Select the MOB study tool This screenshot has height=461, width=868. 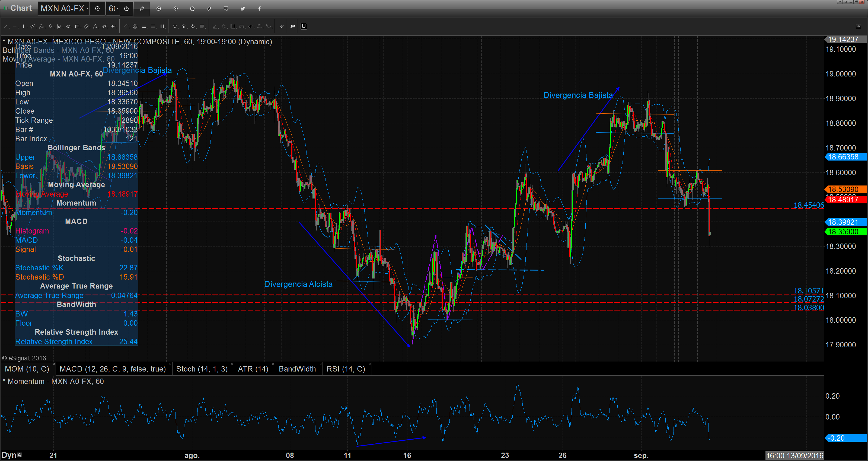[x=242, y=26]
